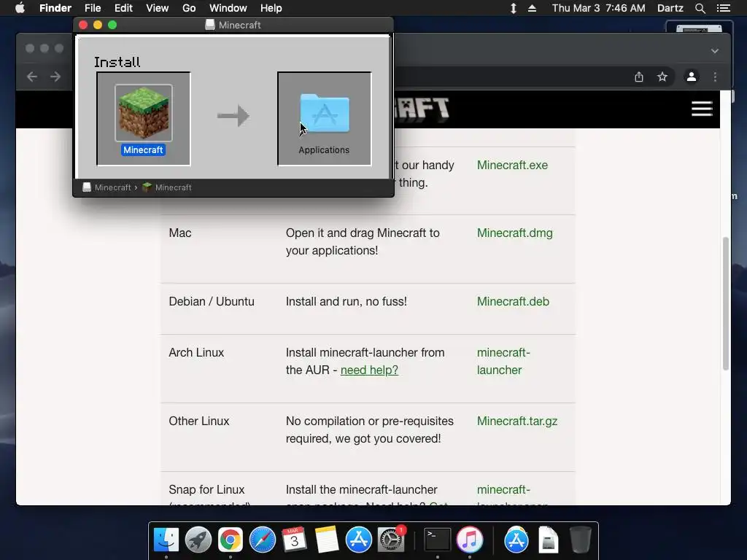The width and height of the screenshot is (747, 560).
Task: Open the document file icon in dock
Action: [x=549, y=540]
